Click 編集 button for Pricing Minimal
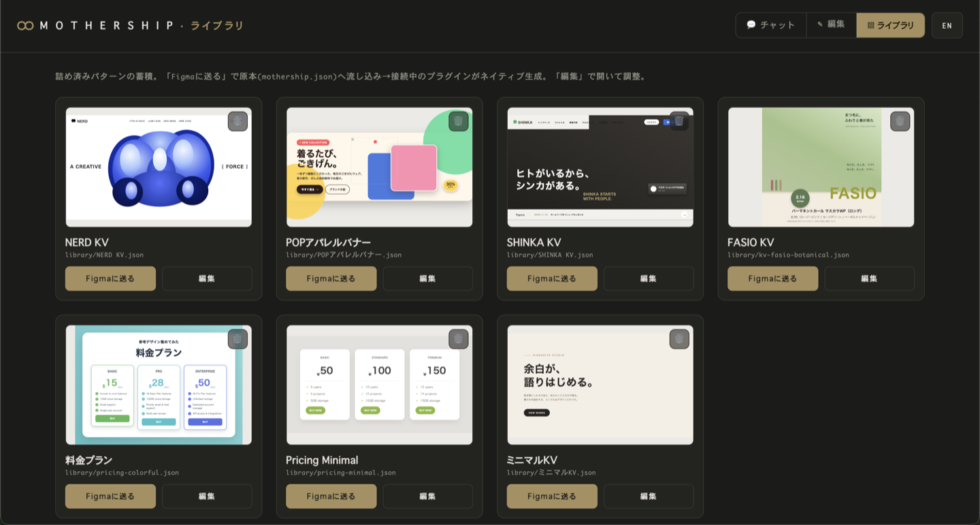 [428, 496]
